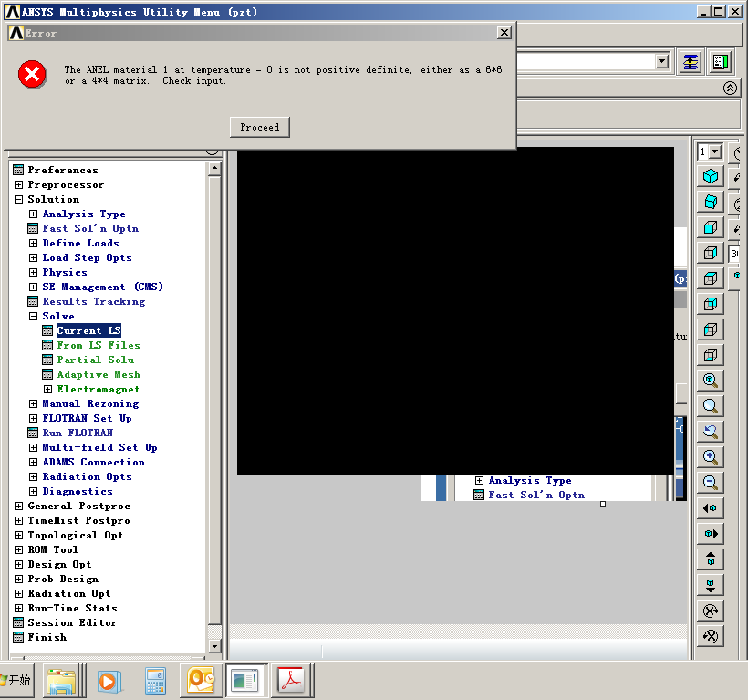Close the Error dialog with its X button
This screenshot has width=748, height=700.
(x=504, y=33)
